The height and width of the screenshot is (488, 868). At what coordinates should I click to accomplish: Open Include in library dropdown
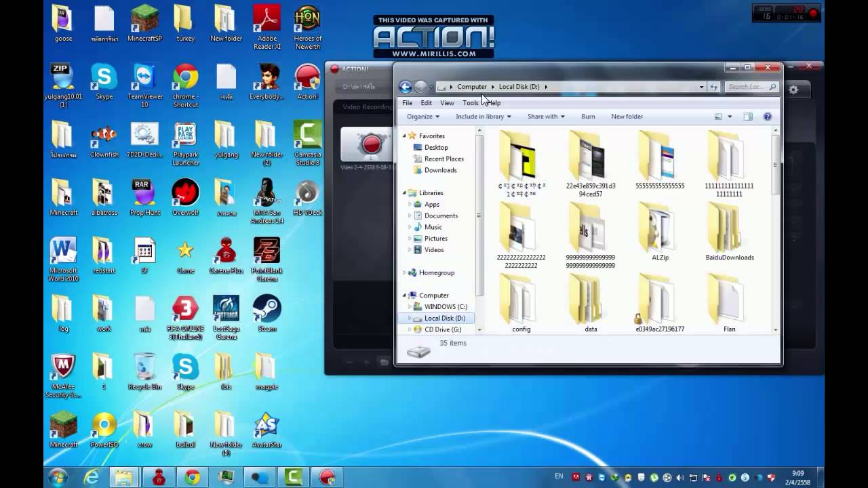pos(484,117)
